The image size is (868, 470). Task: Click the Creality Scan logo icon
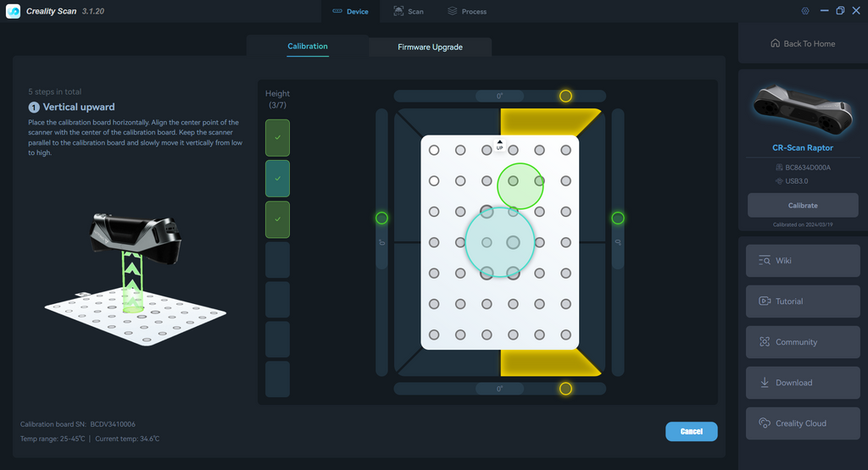(13, 11)
